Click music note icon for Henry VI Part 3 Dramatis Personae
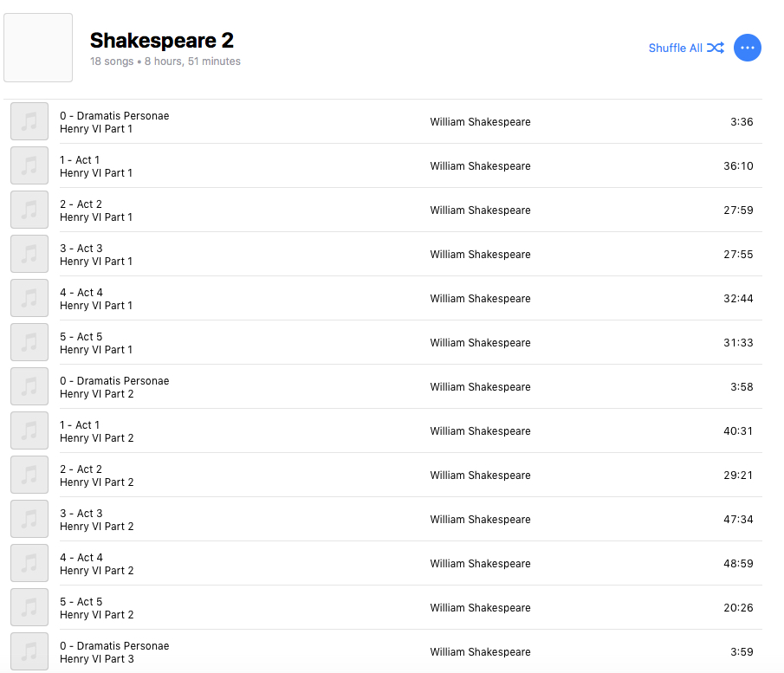 [29, 651]
